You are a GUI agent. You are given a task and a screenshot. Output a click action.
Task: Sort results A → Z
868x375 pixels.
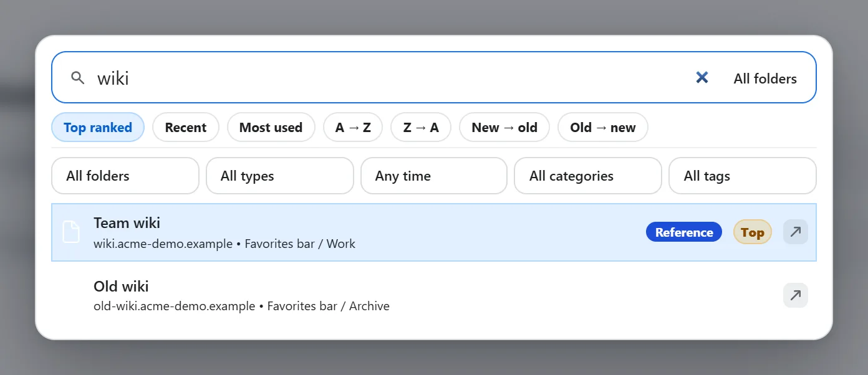click(353, 128)
